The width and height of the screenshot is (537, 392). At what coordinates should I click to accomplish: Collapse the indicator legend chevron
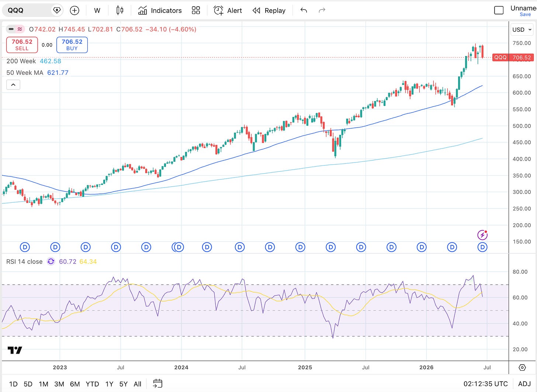13,85
